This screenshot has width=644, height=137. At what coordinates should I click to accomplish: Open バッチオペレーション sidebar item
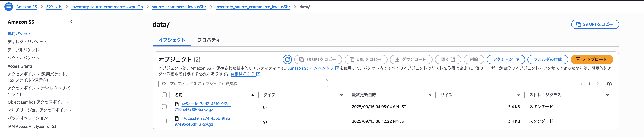[28, 118]
